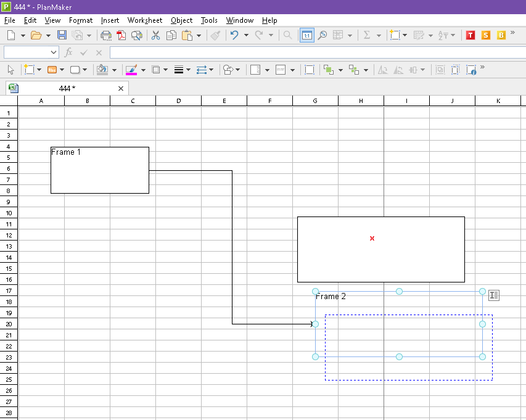Close the 444 document tab
This screenshot has height=420, width=526.
(x=121, y=88)
